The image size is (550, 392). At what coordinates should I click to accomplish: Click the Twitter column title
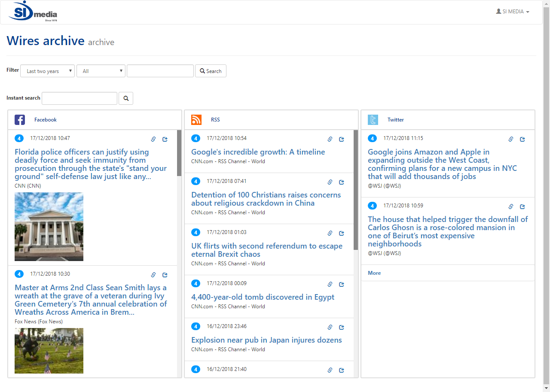[396, 120]
